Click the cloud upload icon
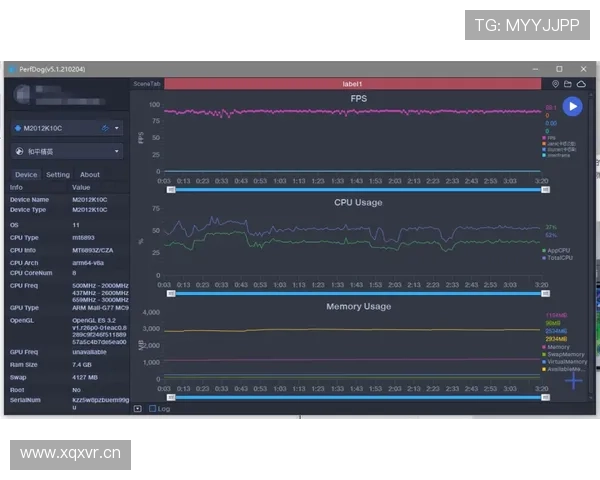The width and height of the screenshot is (600, 480). point(581,84)
